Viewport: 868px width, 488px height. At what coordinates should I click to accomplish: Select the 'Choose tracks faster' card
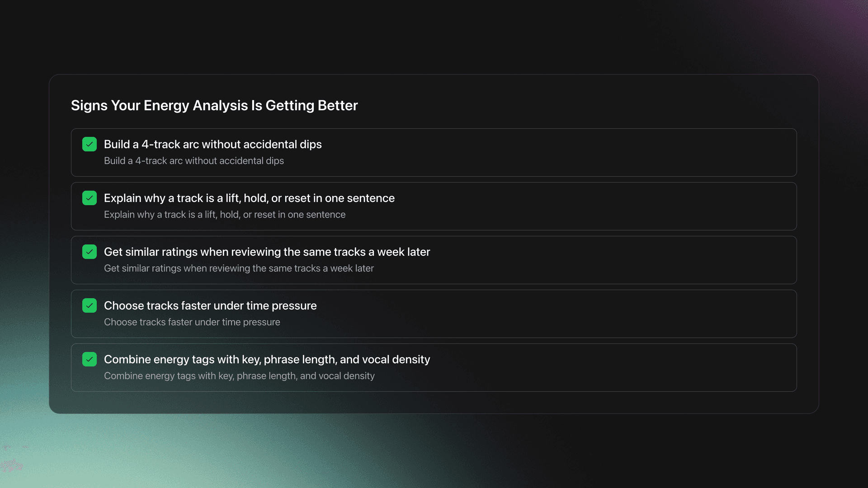434,314
